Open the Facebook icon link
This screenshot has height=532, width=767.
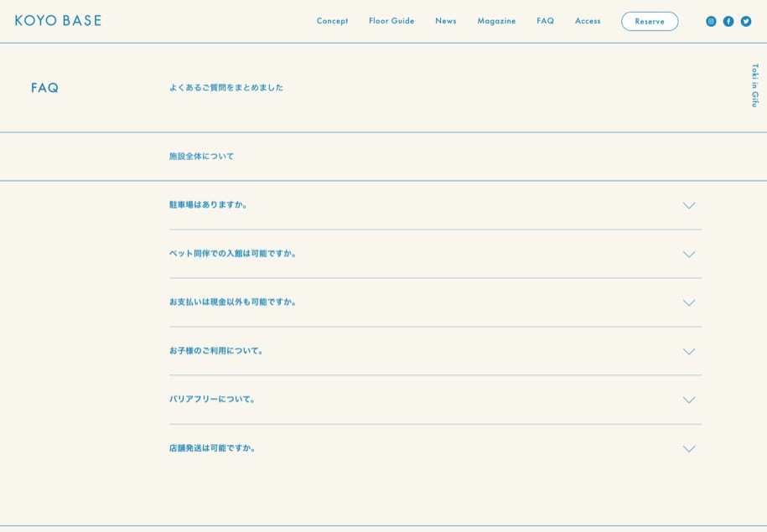pyautogui.click(x=728, y=21)
